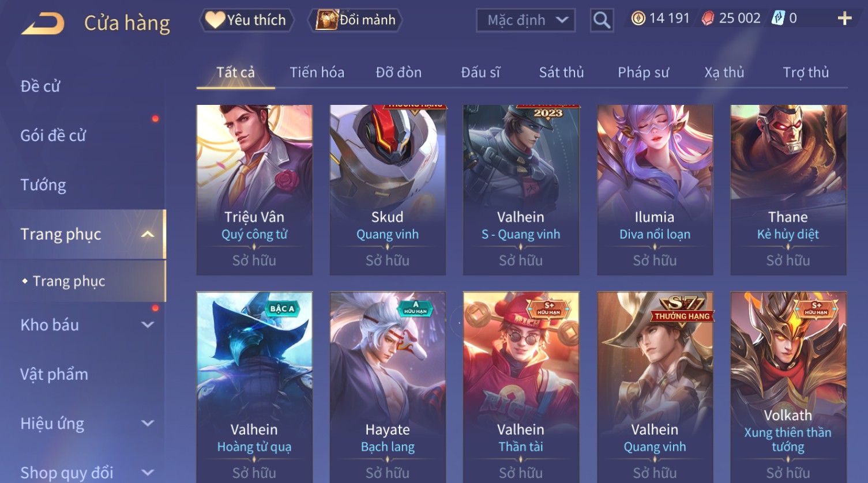Tap the plus icon to add currency
The image size is (868, 483).
844,18
